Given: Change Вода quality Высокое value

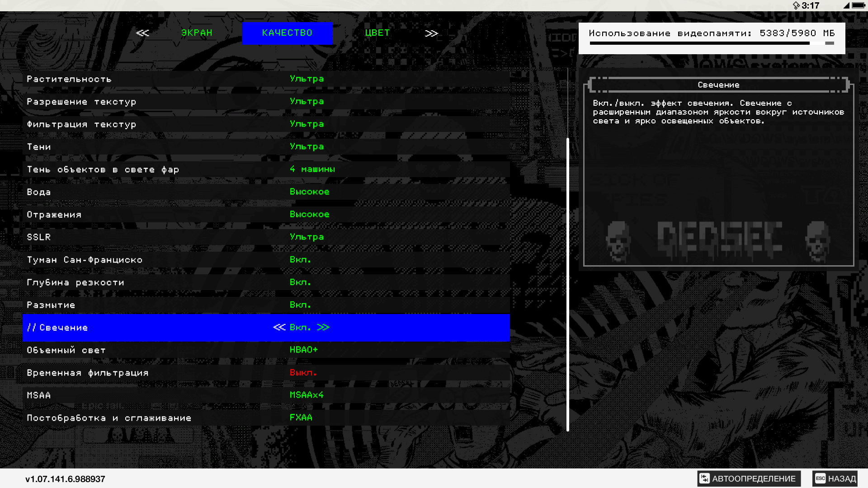Looking at the screenshot, I should (x=309, y=192).
